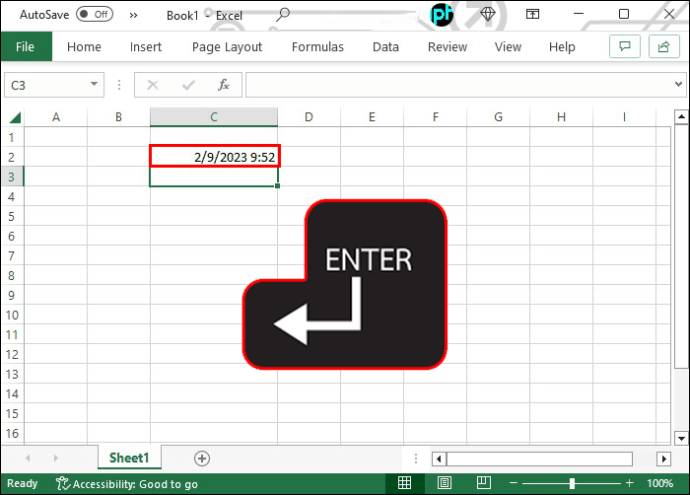This screenshot has width=690, height=495.
Task: Click the horizontal scrollbar track
Action: point(540,459)
